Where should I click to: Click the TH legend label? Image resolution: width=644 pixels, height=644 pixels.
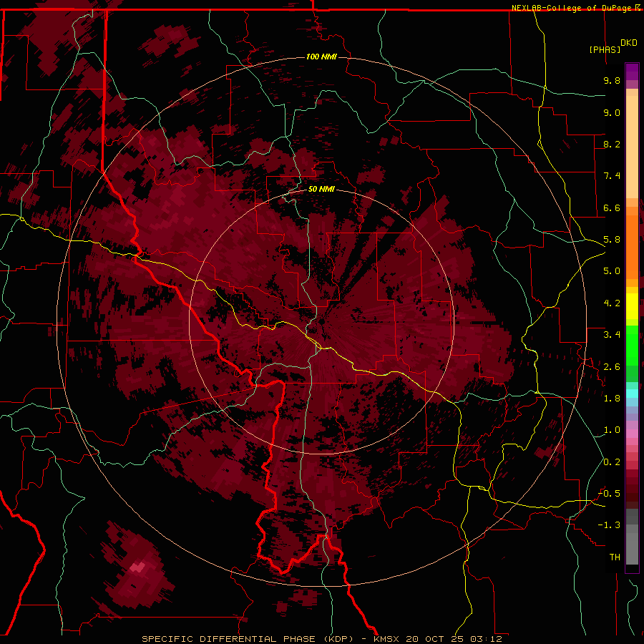point(615,557)
